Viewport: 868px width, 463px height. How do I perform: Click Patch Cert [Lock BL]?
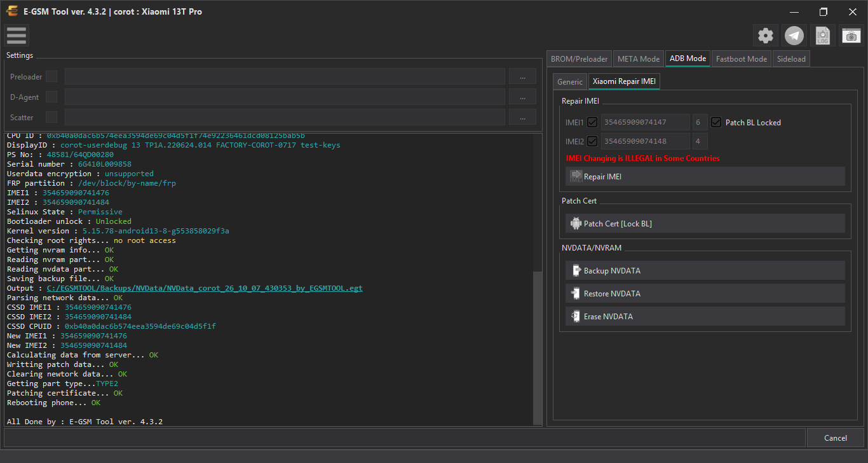tap(705, 224)
